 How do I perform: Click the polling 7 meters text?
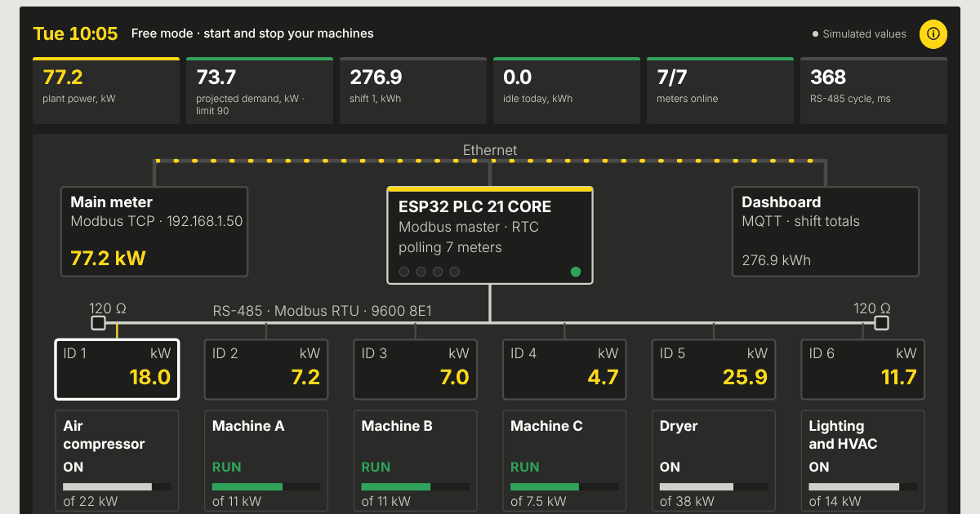(x=450, y=247)
